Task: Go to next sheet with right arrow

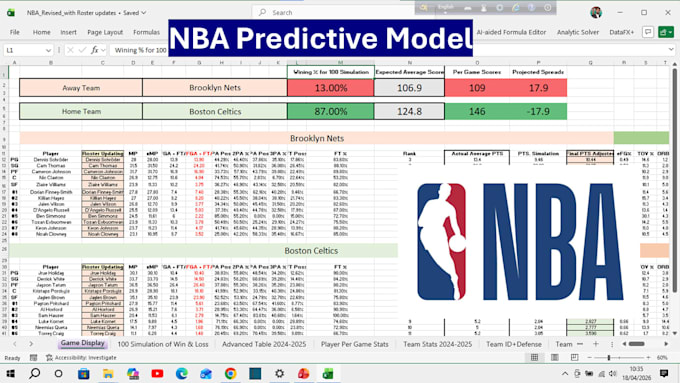Action: tap(31, 344)
